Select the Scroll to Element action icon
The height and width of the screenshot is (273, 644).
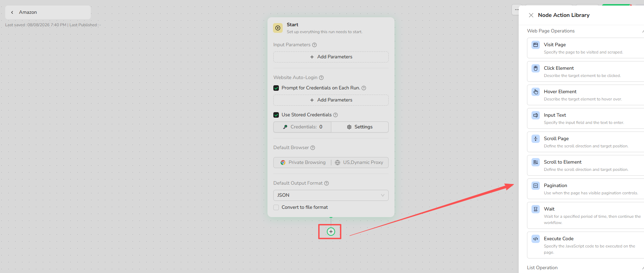[536, 162]
